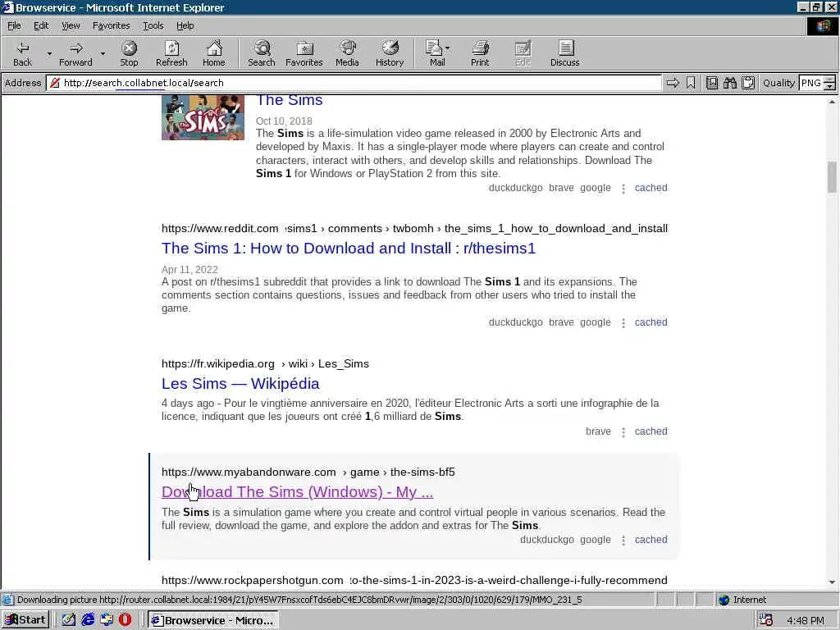This screenshot has height=630, width=840.
Task: Expand options dots on Les Sims result
Action: coord(623,432)
